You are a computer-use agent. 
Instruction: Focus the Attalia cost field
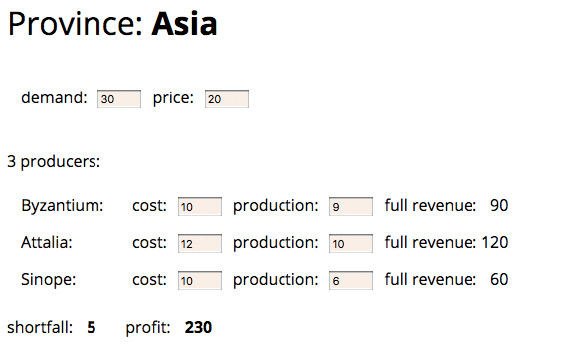point(200,243)
